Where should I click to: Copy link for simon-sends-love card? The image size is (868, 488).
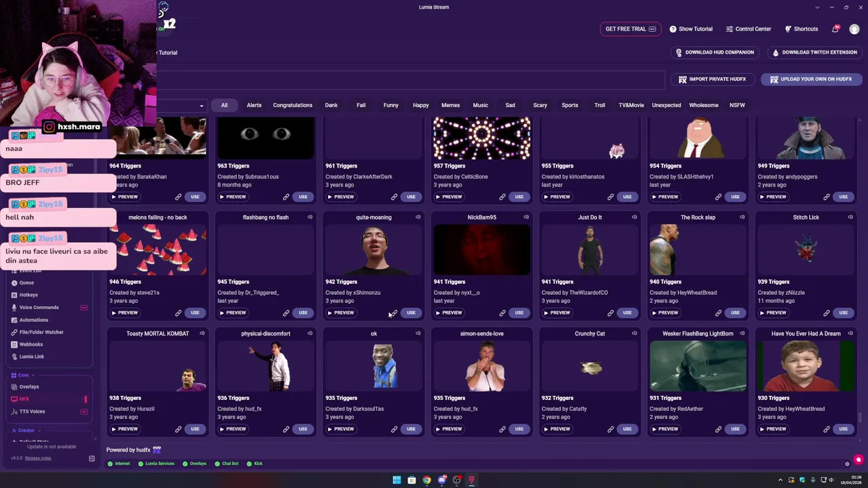(502, 429)
